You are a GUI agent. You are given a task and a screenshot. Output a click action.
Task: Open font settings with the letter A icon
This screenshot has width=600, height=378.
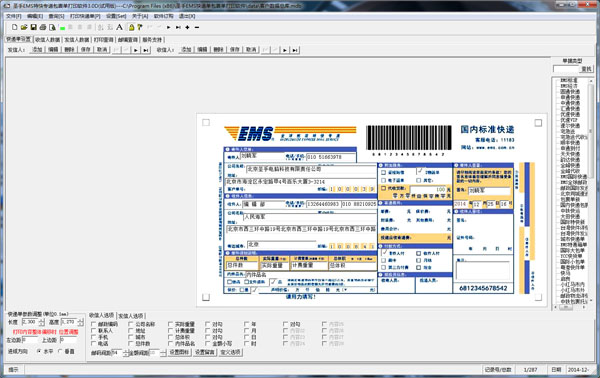click(119, 27)
